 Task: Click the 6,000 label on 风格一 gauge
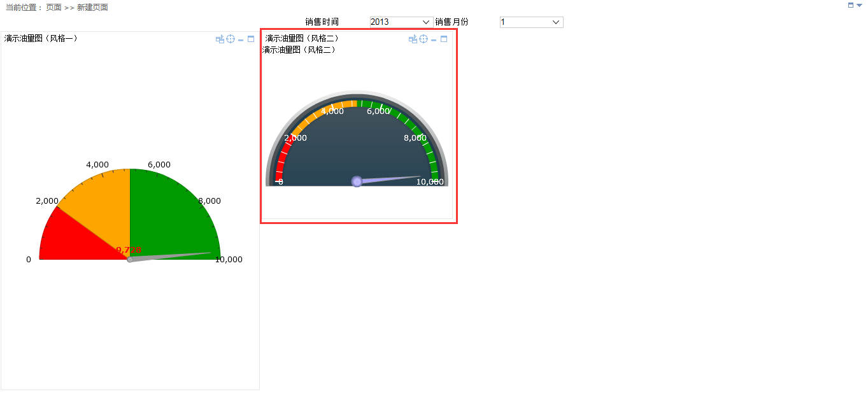click(x=159, y=165)
